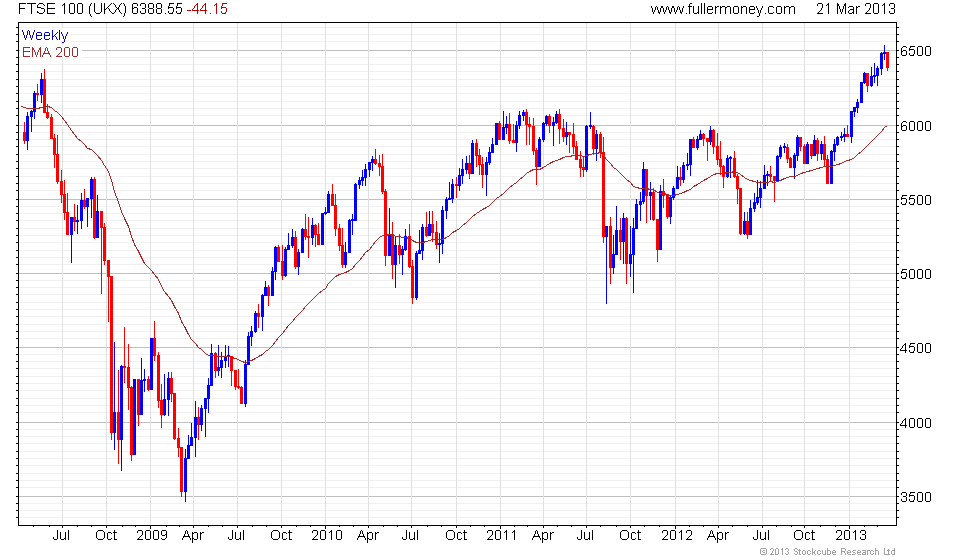The image size is (980, 560).
Task: Click the blue Weekly label
Action: (x=44, y=36)
